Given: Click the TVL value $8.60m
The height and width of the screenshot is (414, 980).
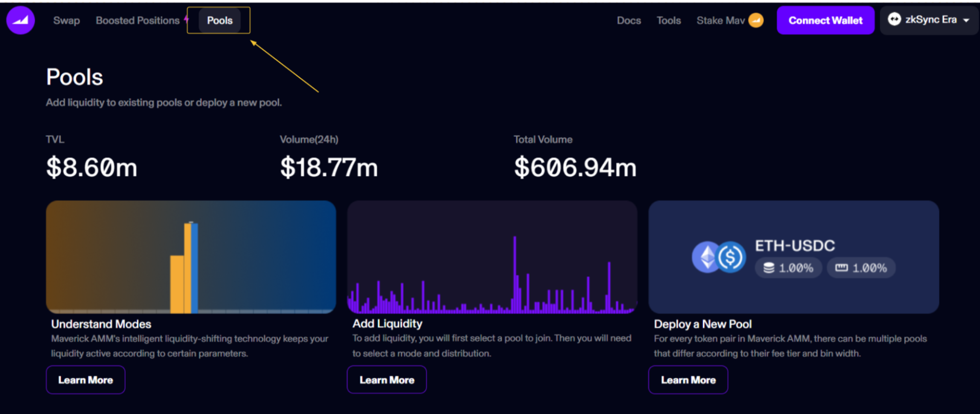Looking at the screenshot, I should point(92,167).
